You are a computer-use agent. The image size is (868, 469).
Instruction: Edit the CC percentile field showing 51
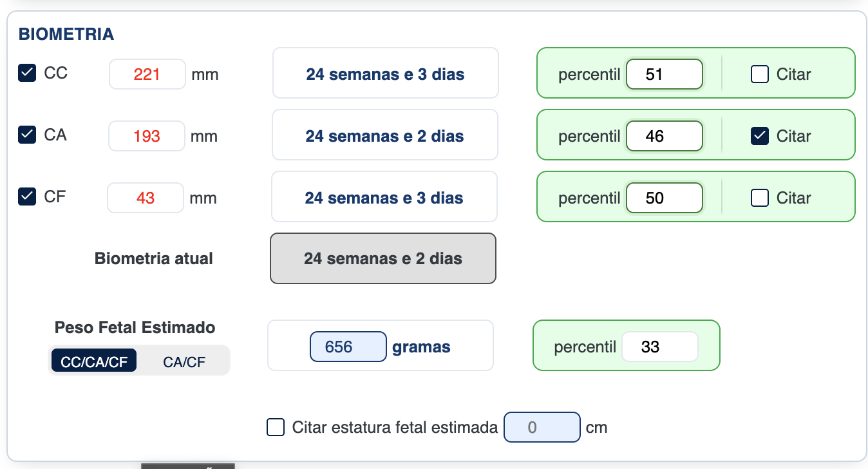pyautogui.click(x=664, y=75)
